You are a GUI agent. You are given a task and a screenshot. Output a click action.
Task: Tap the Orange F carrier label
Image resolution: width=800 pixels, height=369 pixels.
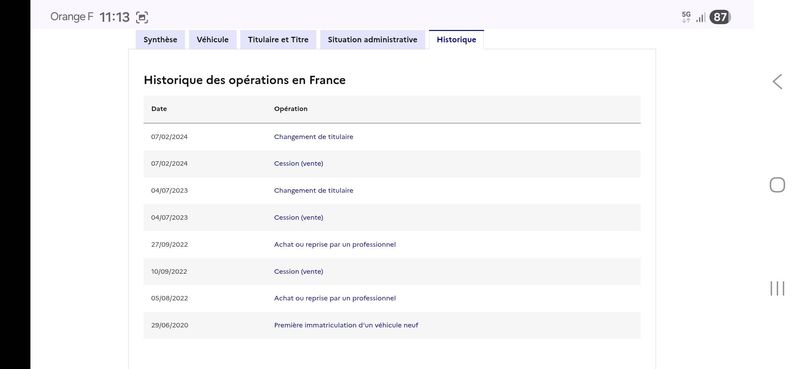point(71,17)
